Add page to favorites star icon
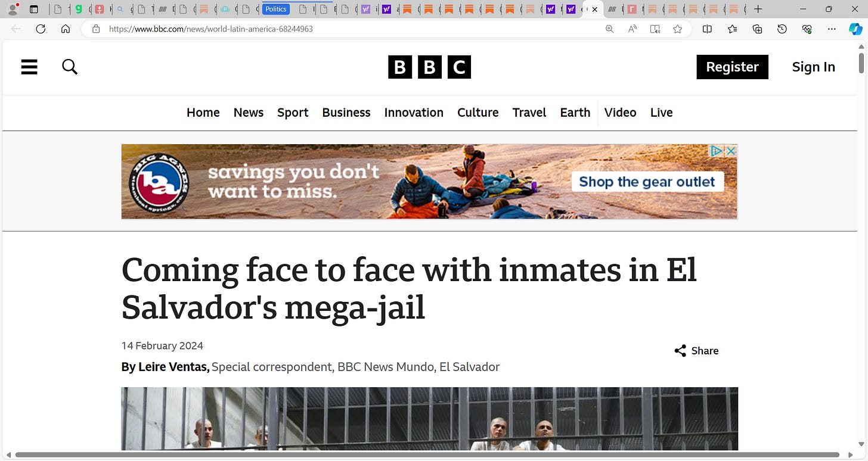868x461 pixels. tap(677, 29)
